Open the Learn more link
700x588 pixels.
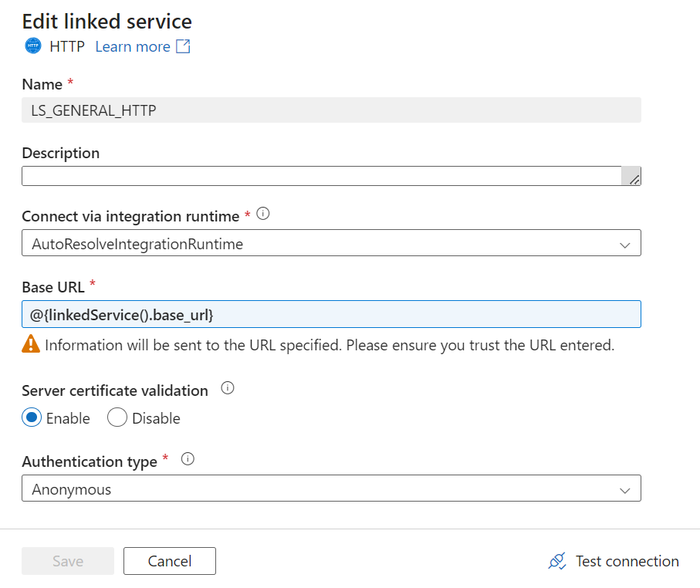[133, 46]
